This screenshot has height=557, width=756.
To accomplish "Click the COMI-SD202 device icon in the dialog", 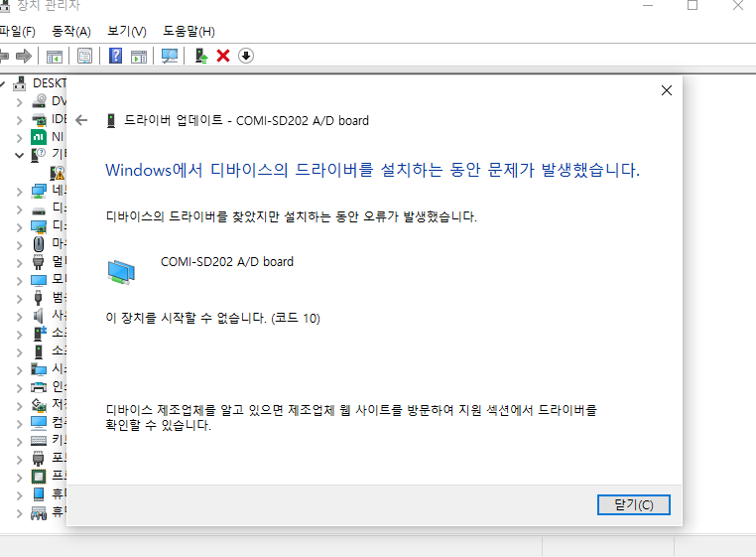I will tap(121, 272).
